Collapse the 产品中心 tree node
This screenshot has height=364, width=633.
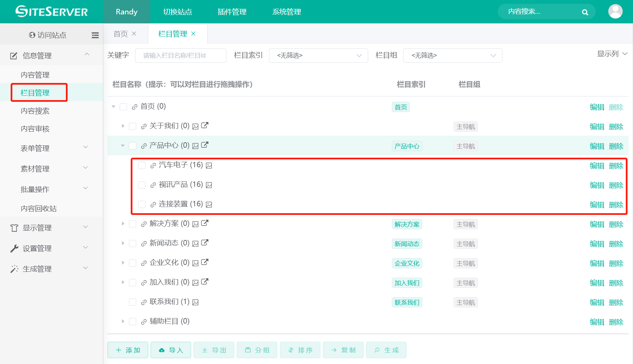coord(122,145)
